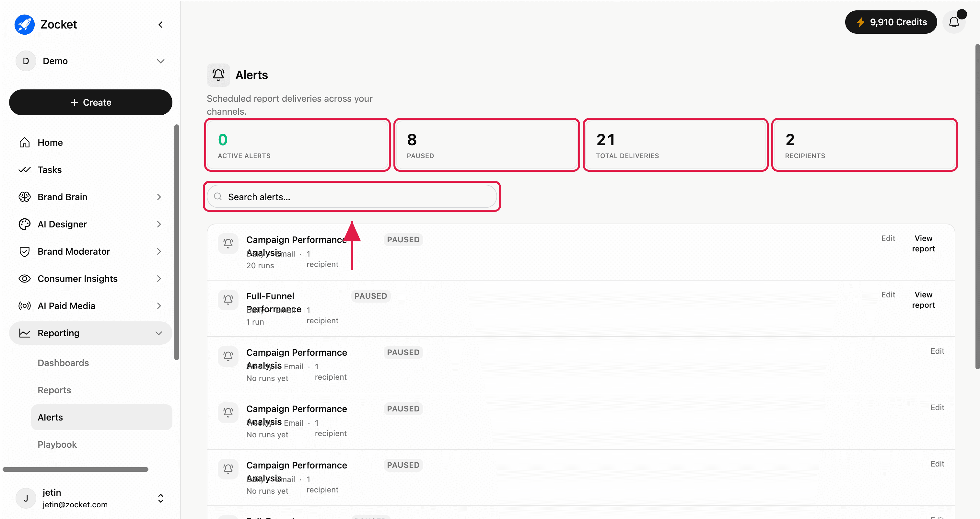Screen dimensions: 980x519
Task: Click the "20 runs" text
Action: (260, 266)
